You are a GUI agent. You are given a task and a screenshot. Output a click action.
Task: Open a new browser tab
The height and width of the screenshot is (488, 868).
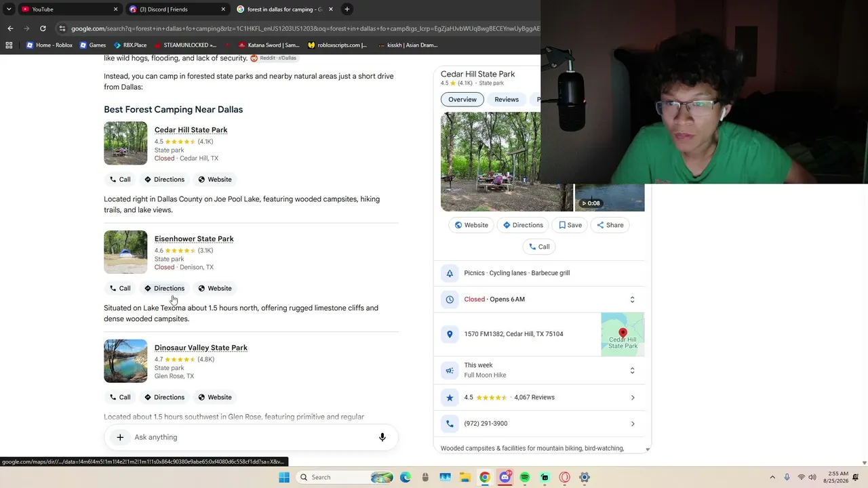[x=347, y=9]
